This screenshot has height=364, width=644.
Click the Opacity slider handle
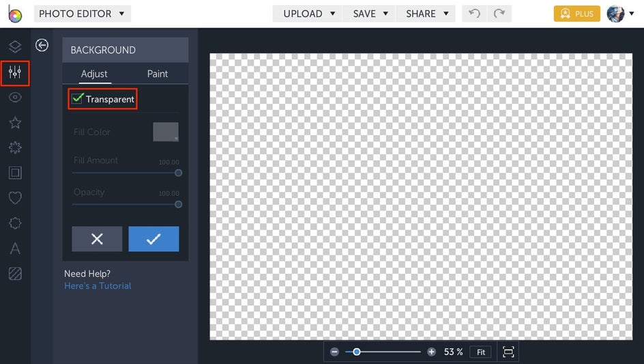point(178,204)
